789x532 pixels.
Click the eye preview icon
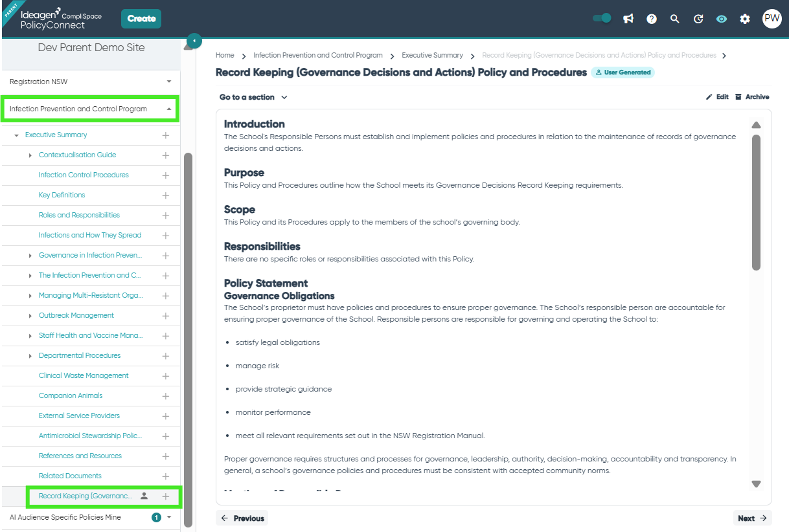coord(721,19)
